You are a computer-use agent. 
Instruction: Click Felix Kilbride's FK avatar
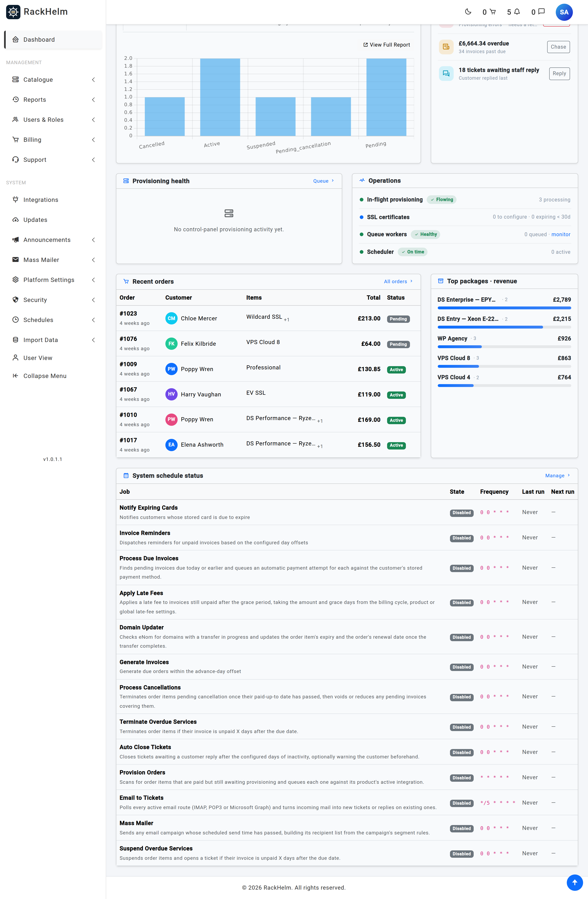pyautogui.click(x=171, y=343)
